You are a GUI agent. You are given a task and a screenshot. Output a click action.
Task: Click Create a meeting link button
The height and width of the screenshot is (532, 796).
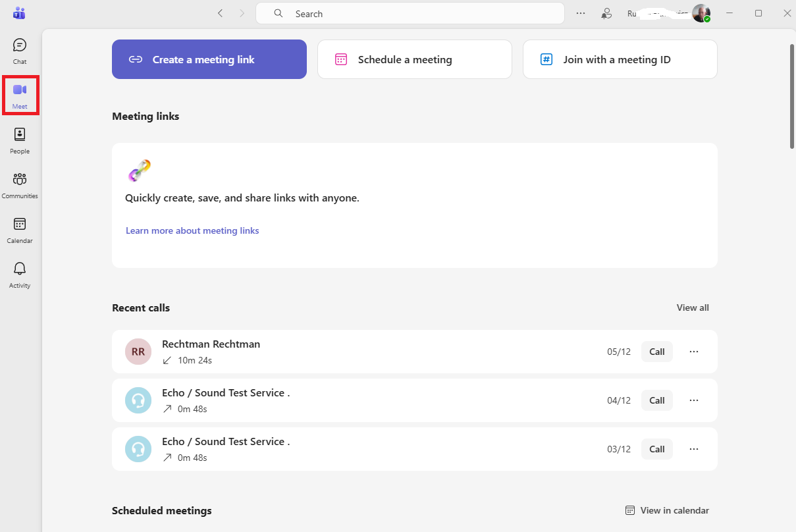tap(209, 59)
